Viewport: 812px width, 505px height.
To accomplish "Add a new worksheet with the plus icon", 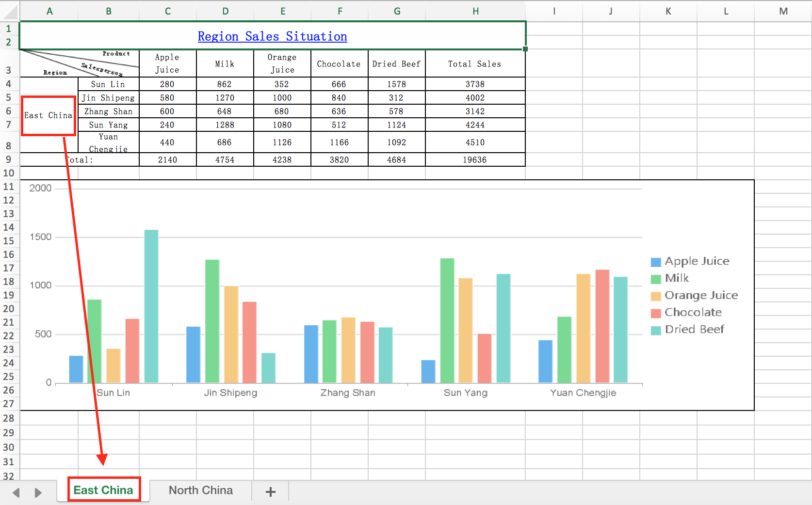I will (x=270, y=491).
